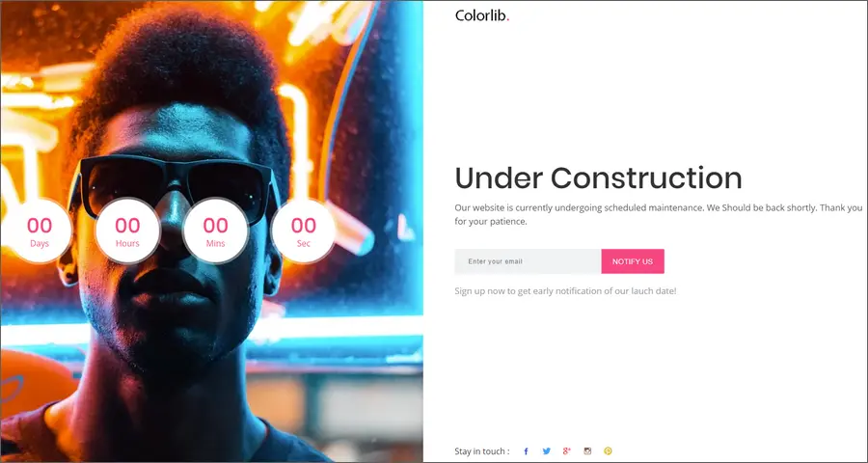The height and width of the screenshot is (463, 868).
Task: Click the Colorlib logo
Action: pos(481,15)
